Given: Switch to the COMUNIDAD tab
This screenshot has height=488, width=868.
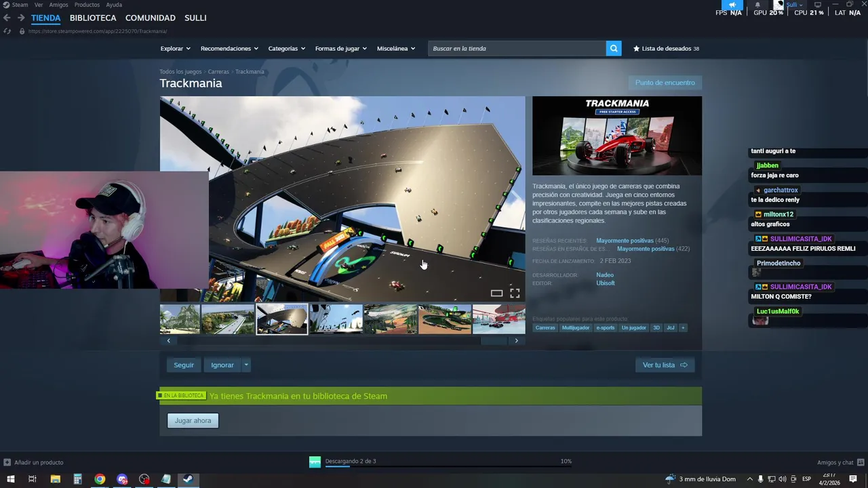Looking at the screenshot, I should 151,18.
